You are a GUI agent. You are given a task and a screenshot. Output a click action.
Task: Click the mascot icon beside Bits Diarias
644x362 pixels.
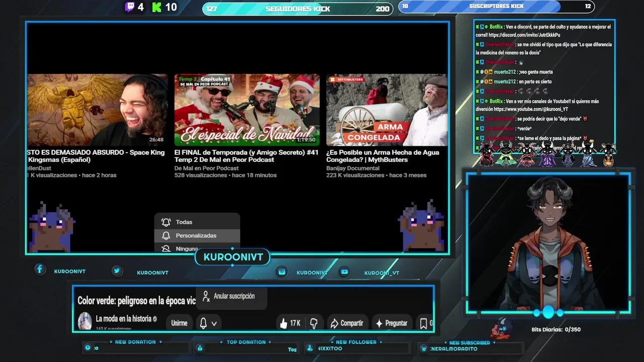(501, 328)
